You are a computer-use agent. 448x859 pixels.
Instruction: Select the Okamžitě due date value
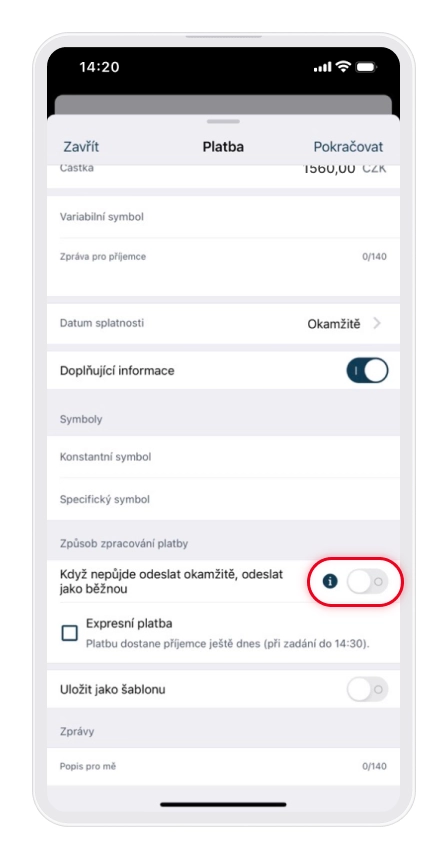(334, 324)
